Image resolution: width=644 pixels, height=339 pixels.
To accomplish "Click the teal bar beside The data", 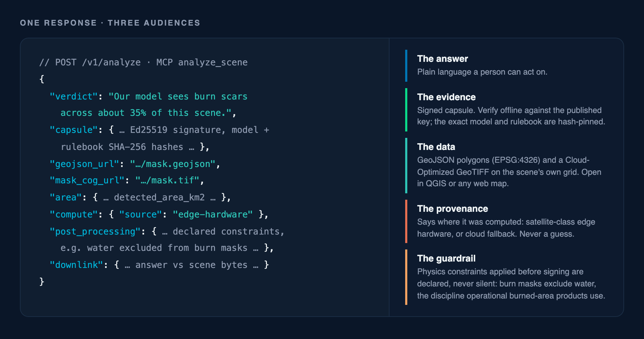I will [x=406, y=166].
